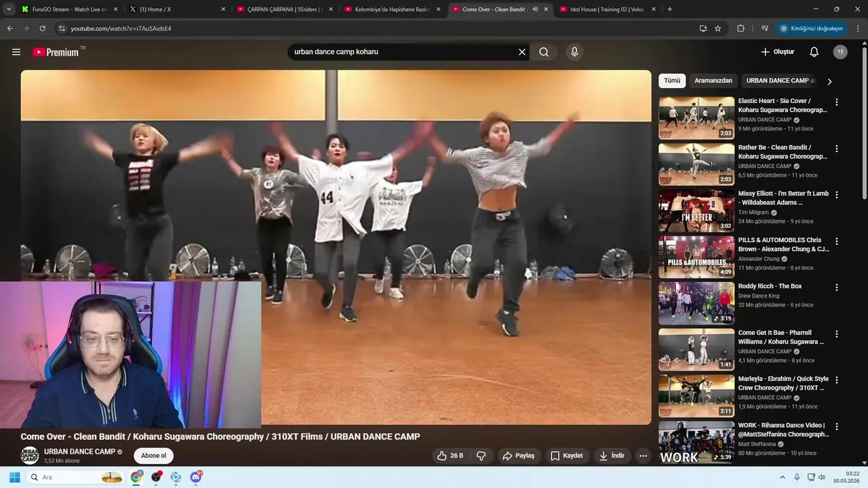Open Rather Be - Clean Bandit video thumbnail
868x488 pixels.
(696, 164)
